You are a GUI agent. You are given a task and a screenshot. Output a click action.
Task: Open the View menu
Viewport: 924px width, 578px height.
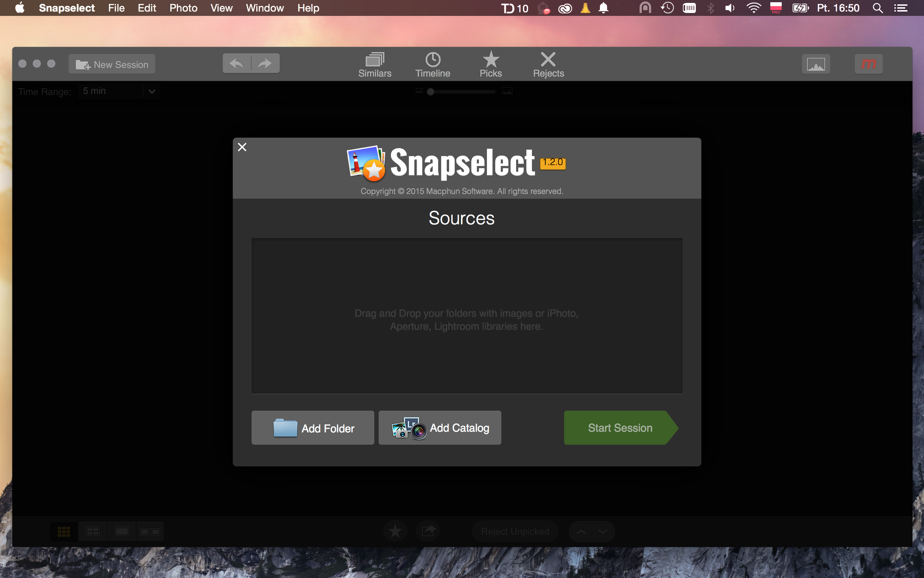[x=221, y=8]
